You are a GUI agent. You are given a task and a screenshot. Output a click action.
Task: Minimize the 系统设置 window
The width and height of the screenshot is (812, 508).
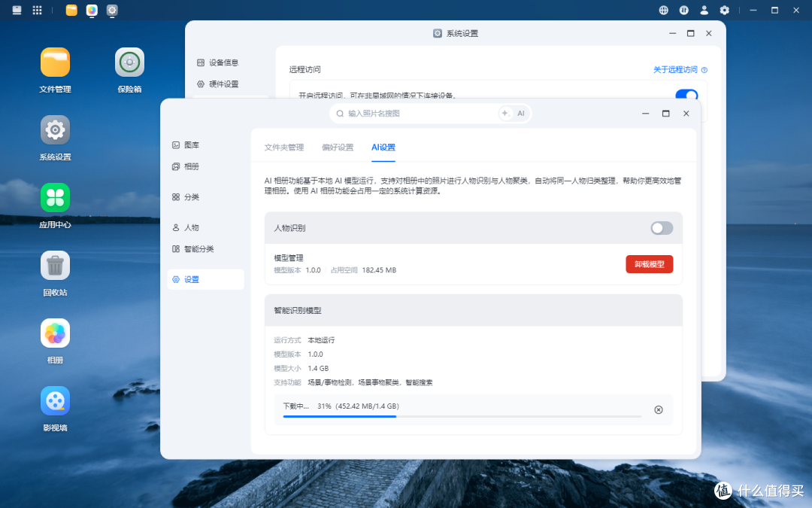point(672,33)
